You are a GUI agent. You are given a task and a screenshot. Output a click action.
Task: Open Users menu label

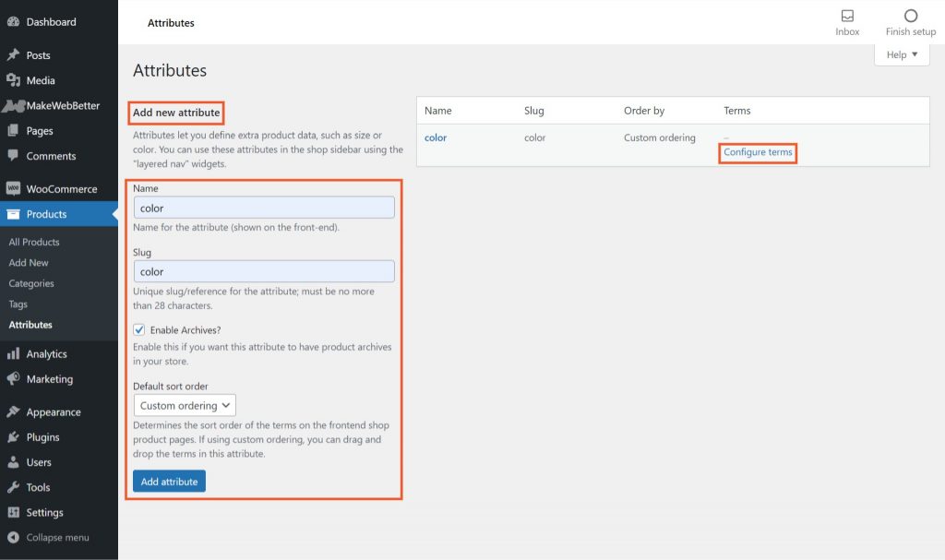click(39, 462)
